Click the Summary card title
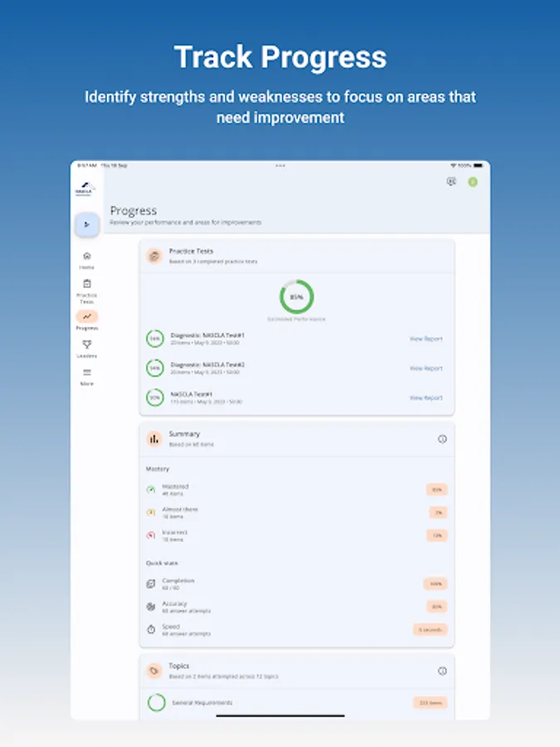This screenshot has width=560, height=747. click(x=184, y=434)
